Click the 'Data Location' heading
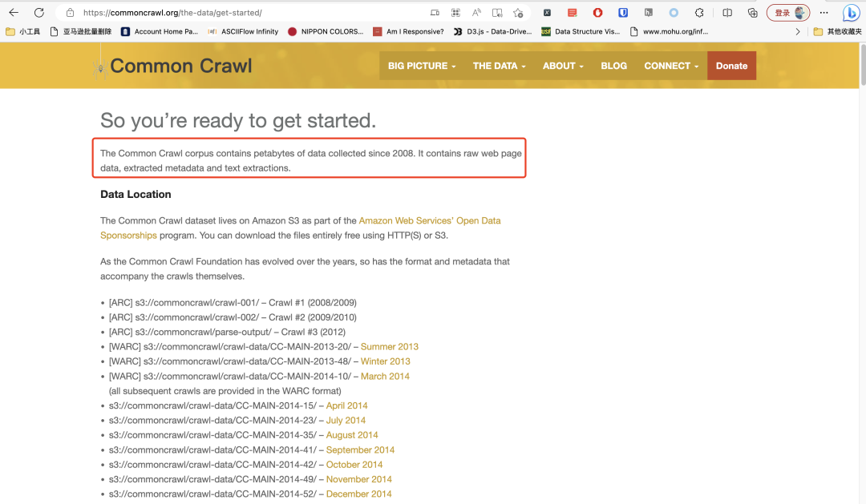 [x=136, y=195]
